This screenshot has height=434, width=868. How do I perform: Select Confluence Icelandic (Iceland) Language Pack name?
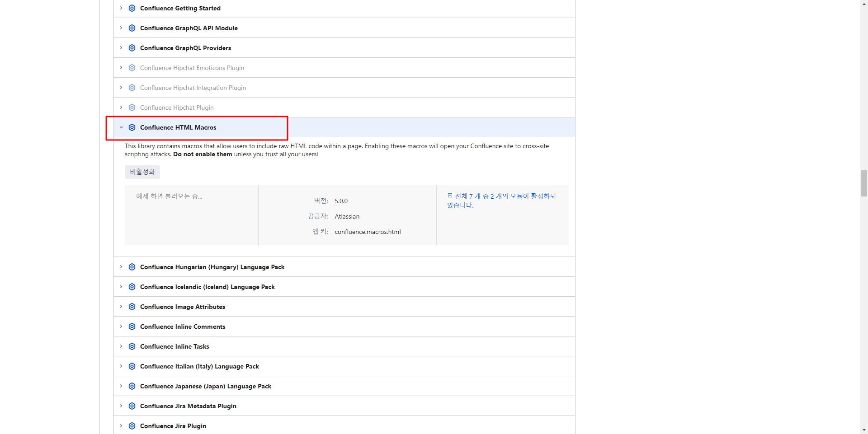point(208,287)
